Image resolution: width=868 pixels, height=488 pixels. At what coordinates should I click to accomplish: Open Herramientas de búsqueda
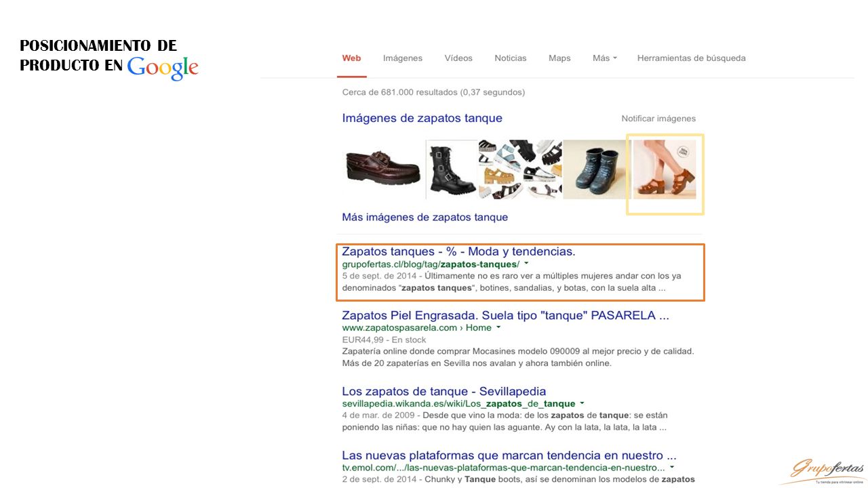[x=692, y=58]
